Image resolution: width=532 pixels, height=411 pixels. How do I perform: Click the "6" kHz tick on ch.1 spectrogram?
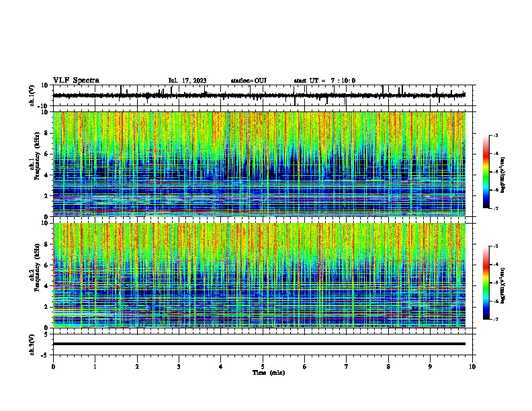(x=46, y=154)
